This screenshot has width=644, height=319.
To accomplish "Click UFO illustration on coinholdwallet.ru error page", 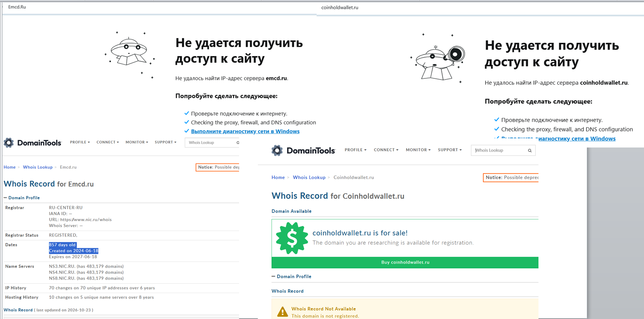I will 438,59.
